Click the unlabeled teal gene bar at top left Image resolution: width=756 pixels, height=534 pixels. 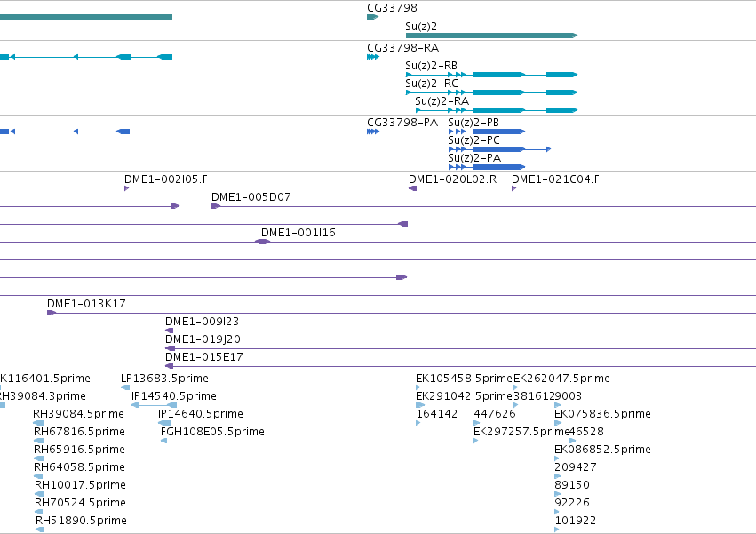(x=86, y=17)
